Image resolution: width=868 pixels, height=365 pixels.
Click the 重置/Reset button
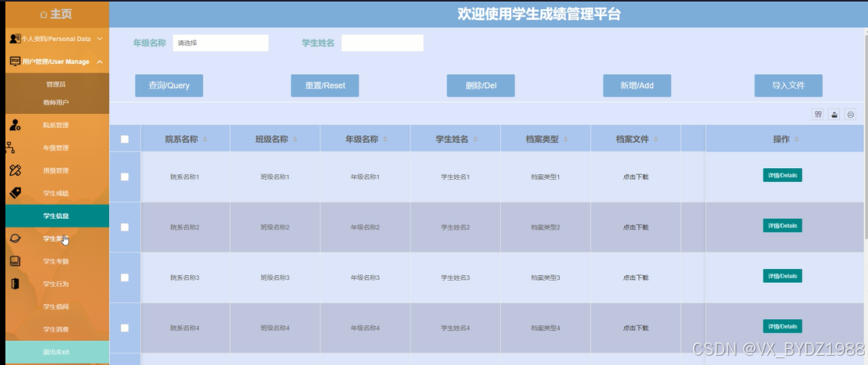tap(325, 85)
